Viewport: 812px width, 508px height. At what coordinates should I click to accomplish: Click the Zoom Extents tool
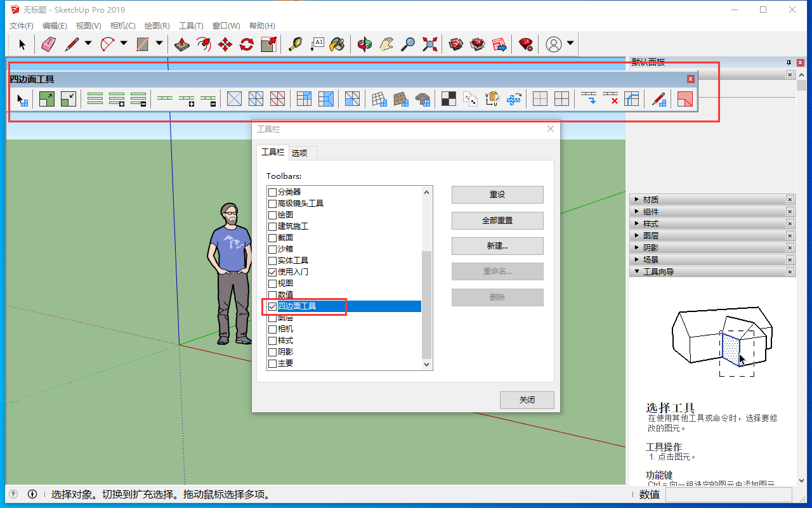[430, 44]
